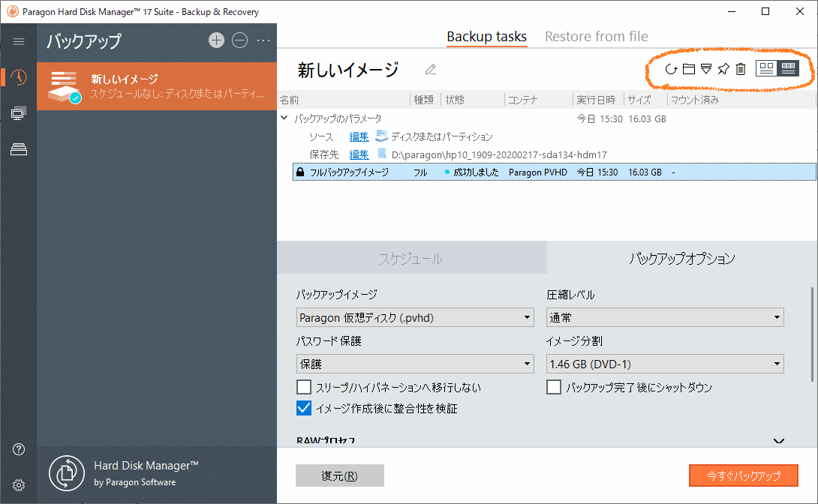Refresh the backup task list
The image size is (818, 504).
(x=671, y=68)
